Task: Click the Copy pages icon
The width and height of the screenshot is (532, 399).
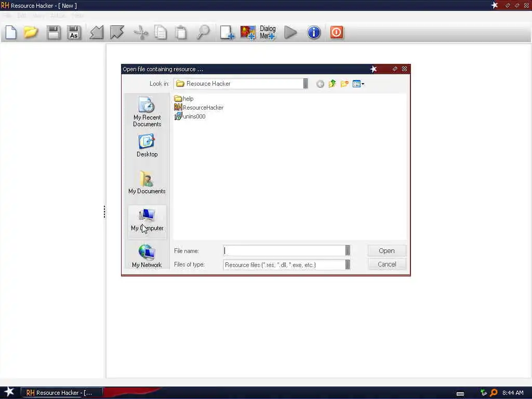Action: 161,33
